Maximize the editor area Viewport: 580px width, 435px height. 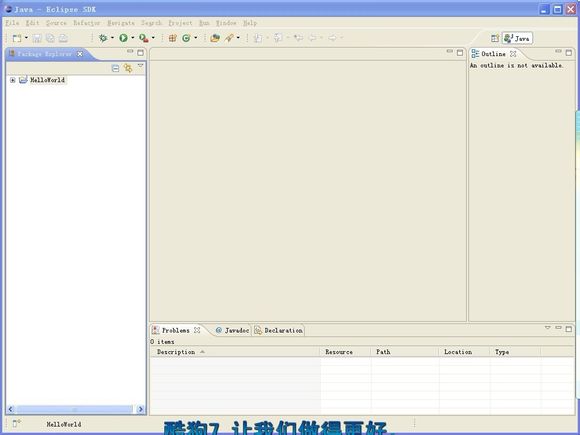[x=460, y=53]
